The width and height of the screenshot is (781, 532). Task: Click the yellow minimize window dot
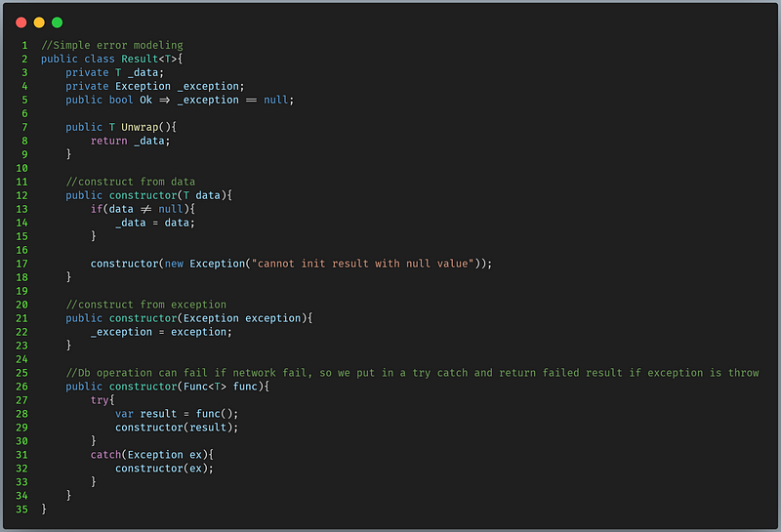[x=39, y=22]
